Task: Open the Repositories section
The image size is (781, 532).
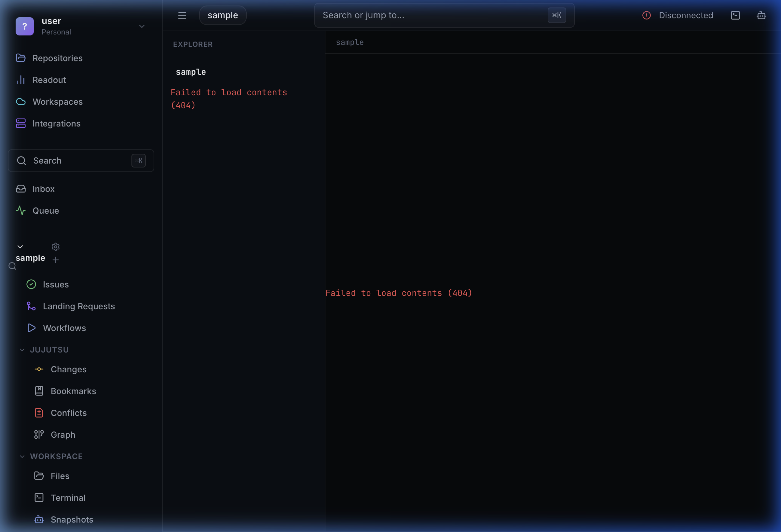Action: tap(58, 58)
